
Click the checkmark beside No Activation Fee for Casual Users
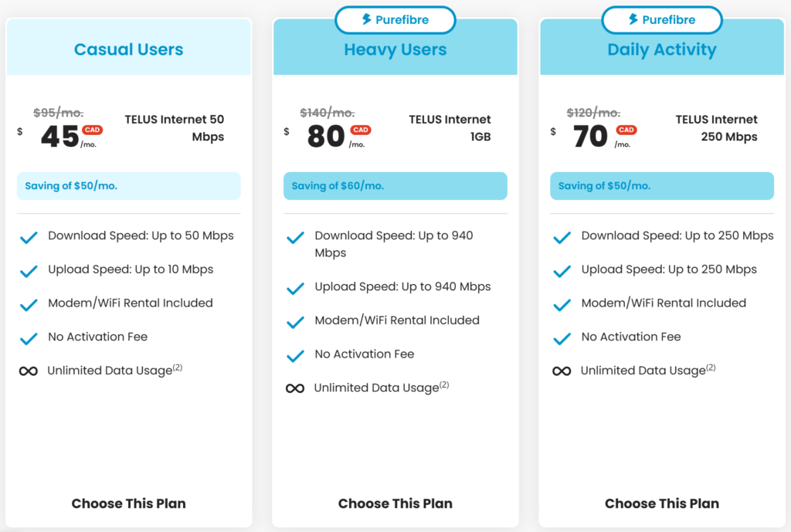pos(29,337)
